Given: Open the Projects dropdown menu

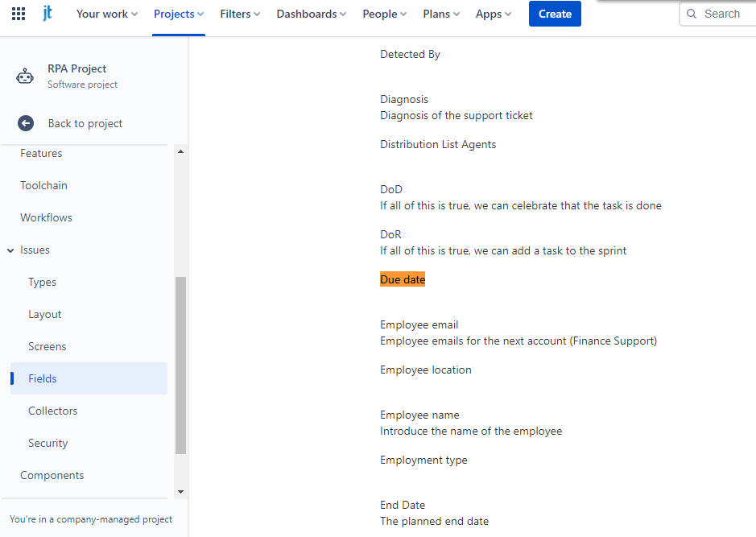Looking at the screenshot, I should 179,14.
